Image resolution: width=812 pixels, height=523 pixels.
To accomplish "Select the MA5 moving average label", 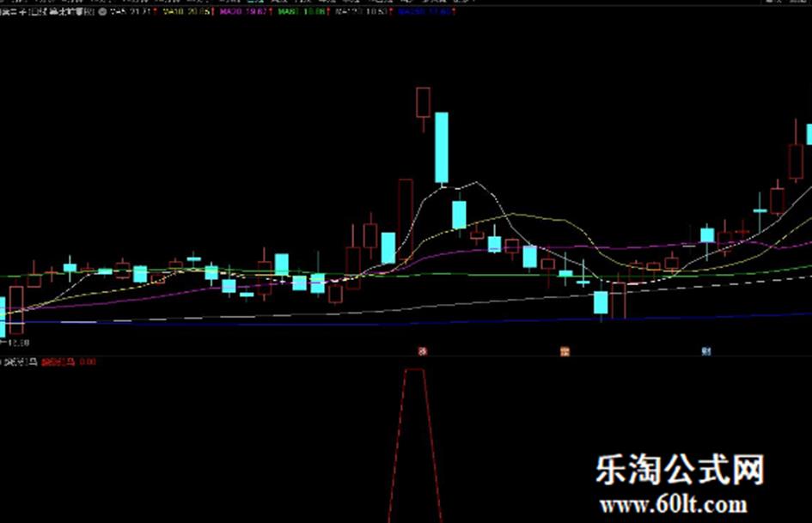I will click(132, 11).
